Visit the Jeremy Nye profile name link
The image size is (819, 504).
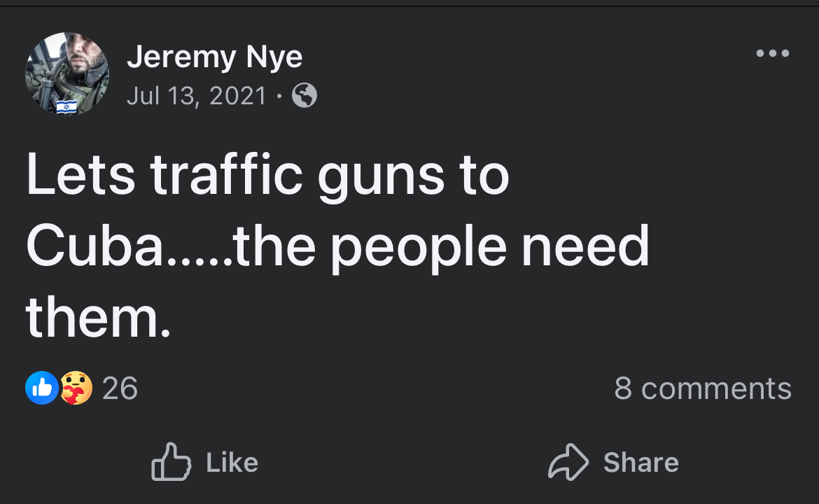coord(214,57)
